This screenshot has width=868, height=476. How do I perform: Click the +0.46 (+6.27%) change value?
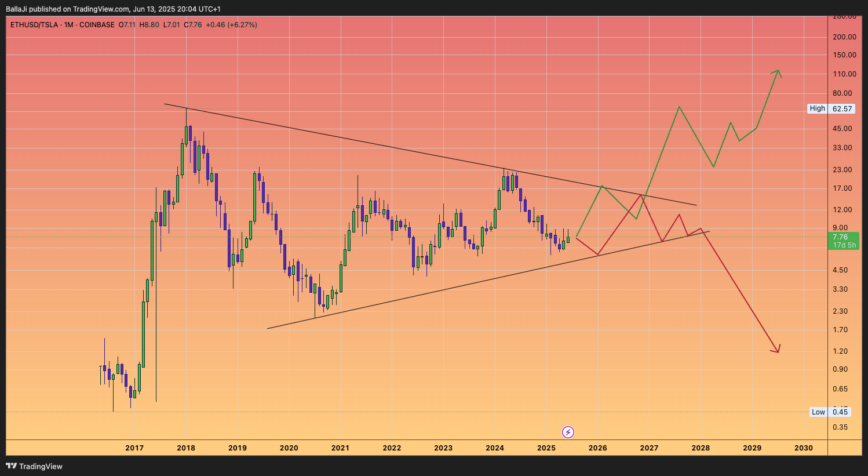click(x=231, y=25)
